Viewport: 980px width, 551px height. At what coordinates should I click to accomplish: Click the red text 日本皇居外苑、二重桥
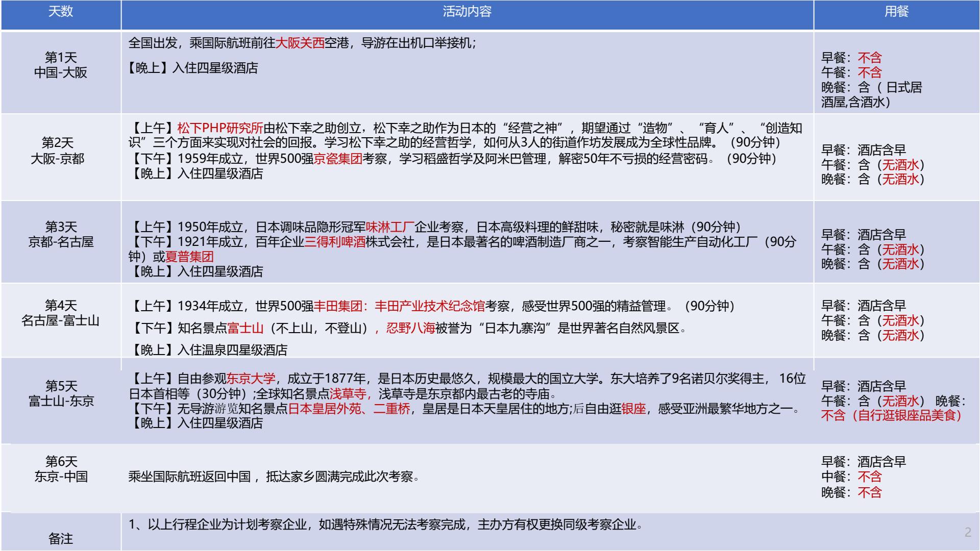click(x=349, y=409)
